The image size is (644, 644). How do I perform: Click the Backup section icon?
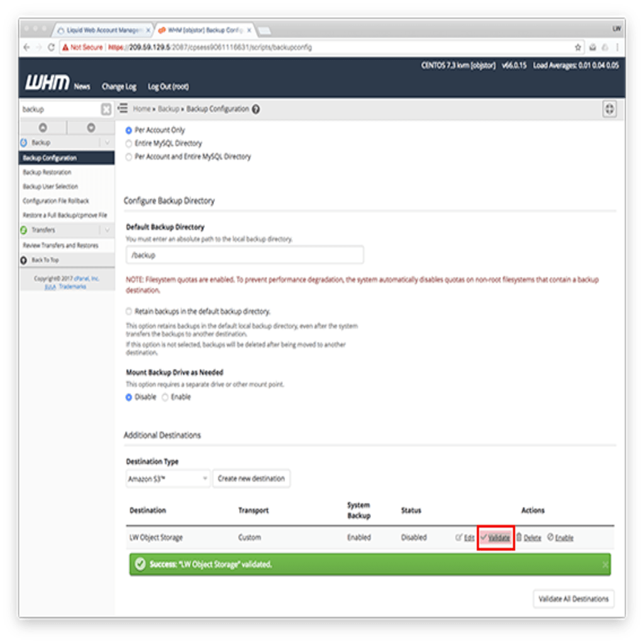(x=24, y=143)
